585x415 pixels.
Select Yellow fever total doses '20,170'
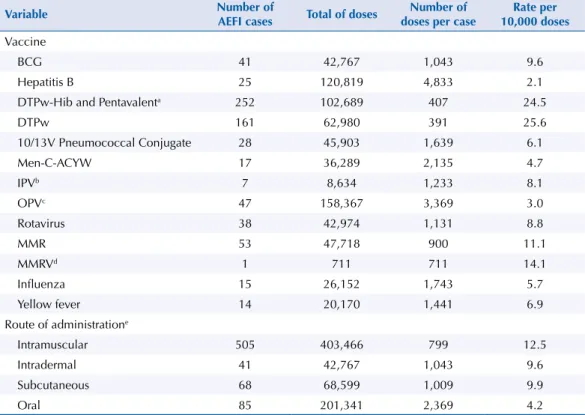(x=342, y=305)
